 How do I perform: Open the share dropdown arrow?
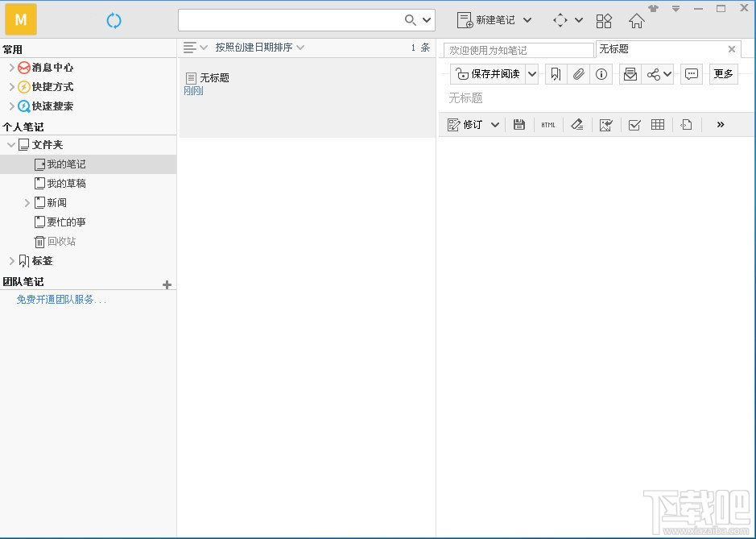coord(667,74)
